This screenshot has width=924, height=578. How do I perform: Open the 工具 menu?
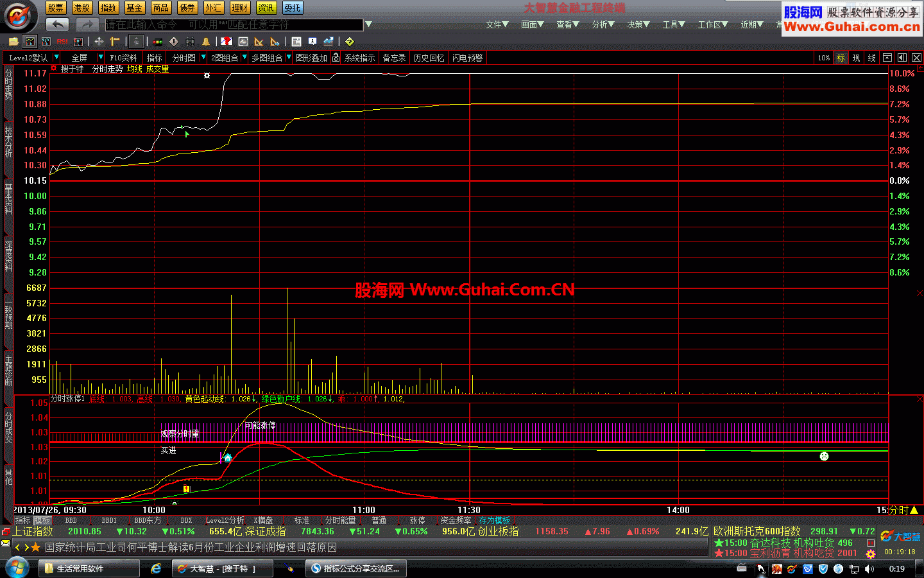point(673,24)
